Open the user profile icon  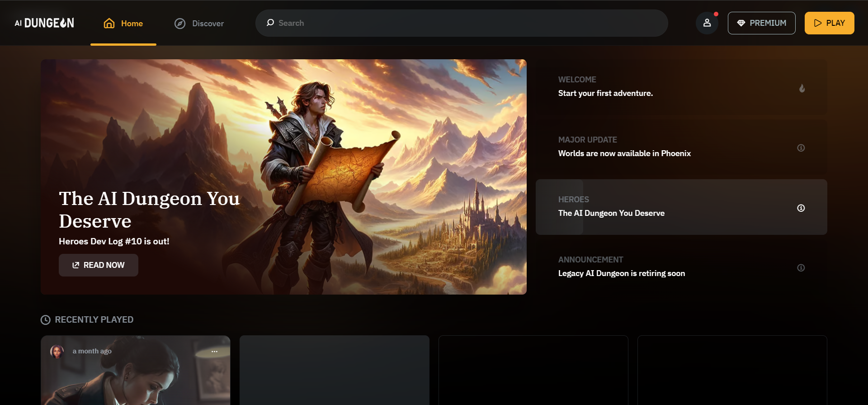(707, 23)
